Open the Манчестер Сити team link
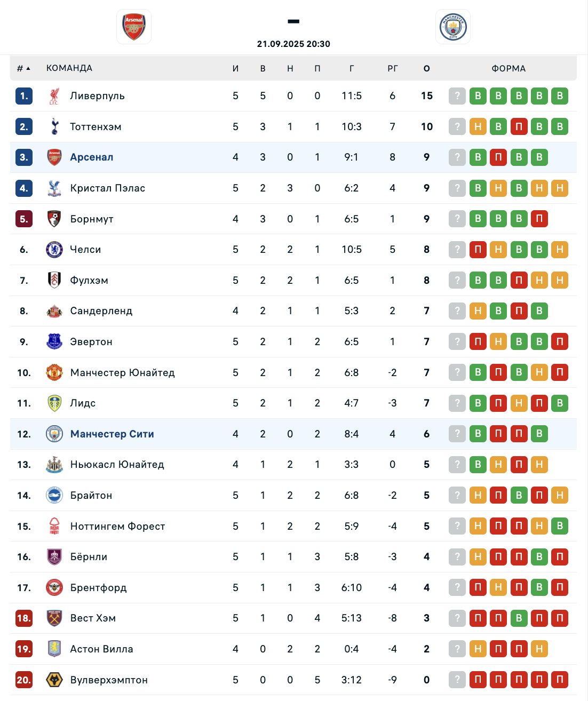This screenshot has height=701, width=588. point(112,434)
